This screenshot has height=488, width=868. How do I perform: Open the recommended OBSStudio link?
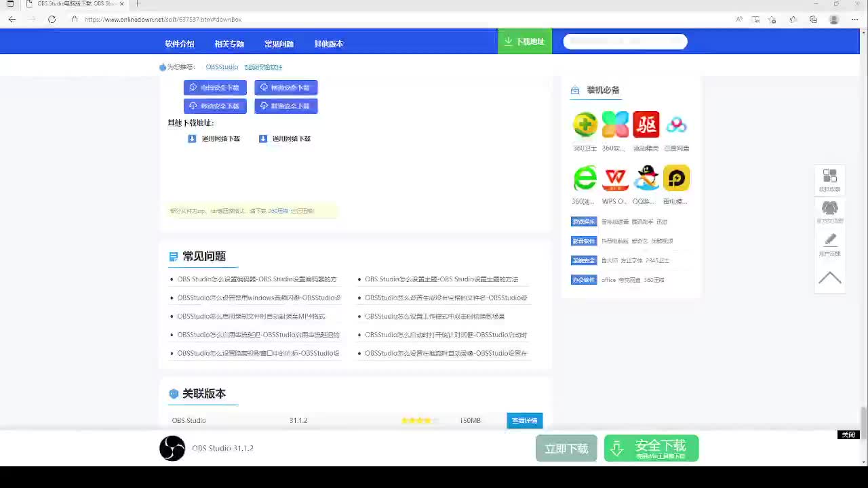click(222, 67)
